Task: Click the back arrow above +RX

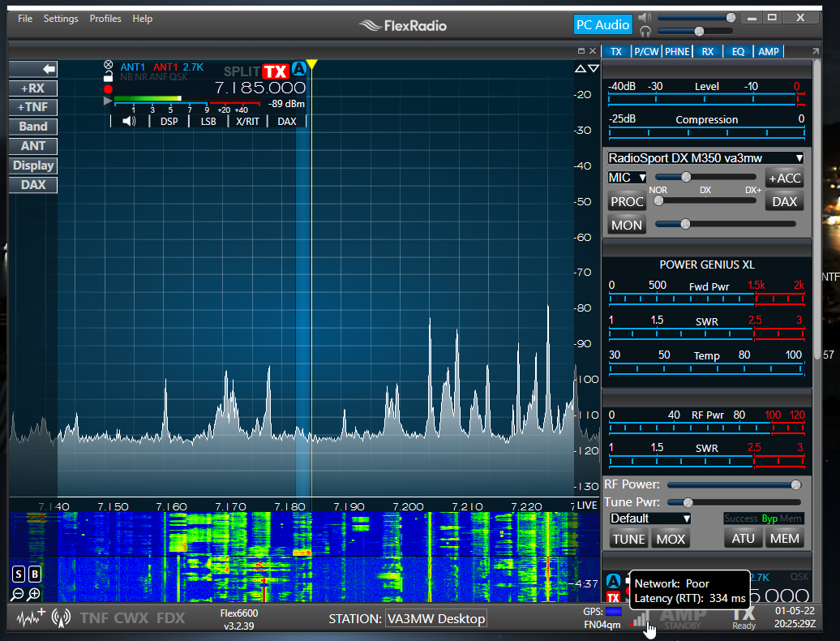Action: click(x=33, y=69)
